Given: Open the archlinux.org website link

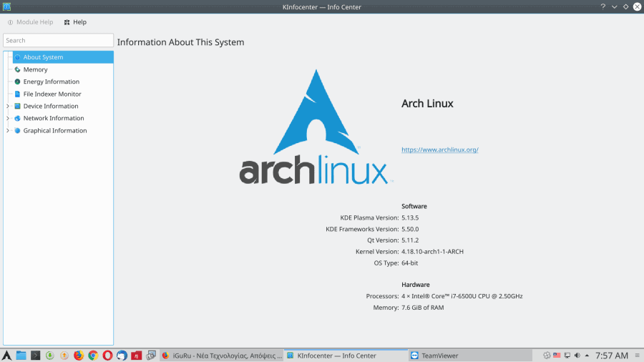Looking at the screenshot, I should 440,150.
